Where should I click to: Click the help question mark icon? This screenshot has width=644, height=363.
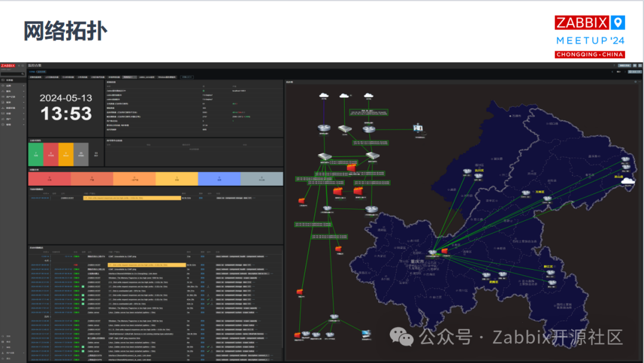point(614,65)
